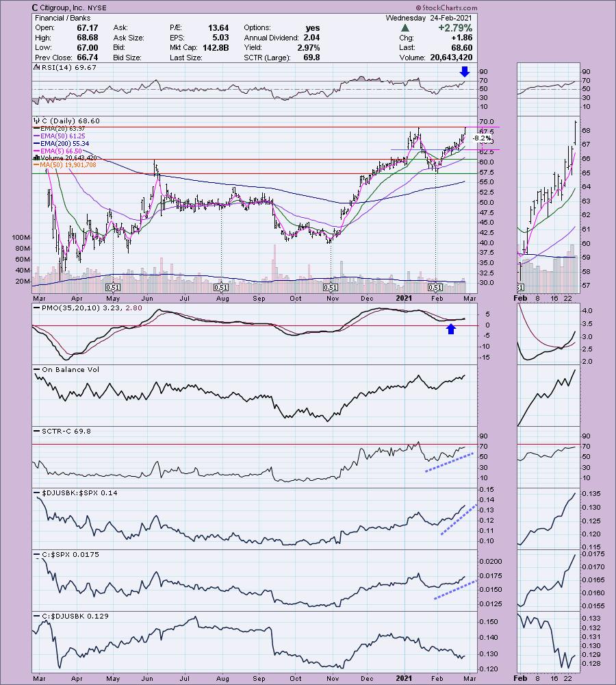Click the Ask Size field label

point(129,38)
